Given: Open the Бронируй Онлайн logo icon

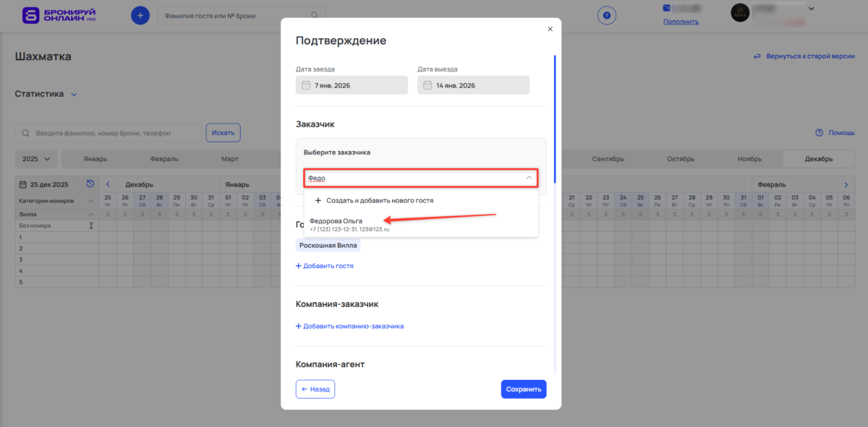Looking at the screenshot, I should [30, 15].
